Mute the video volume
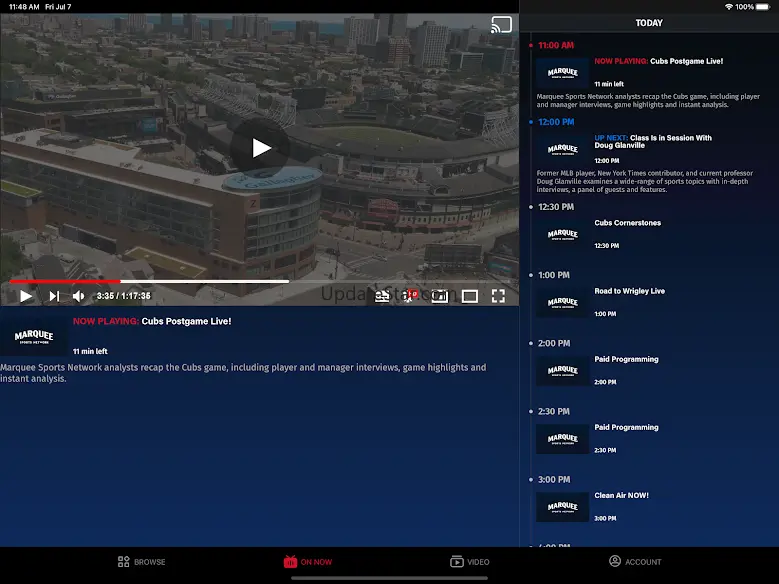Viewport: 779px width, 584px height. tap(78, 296)
